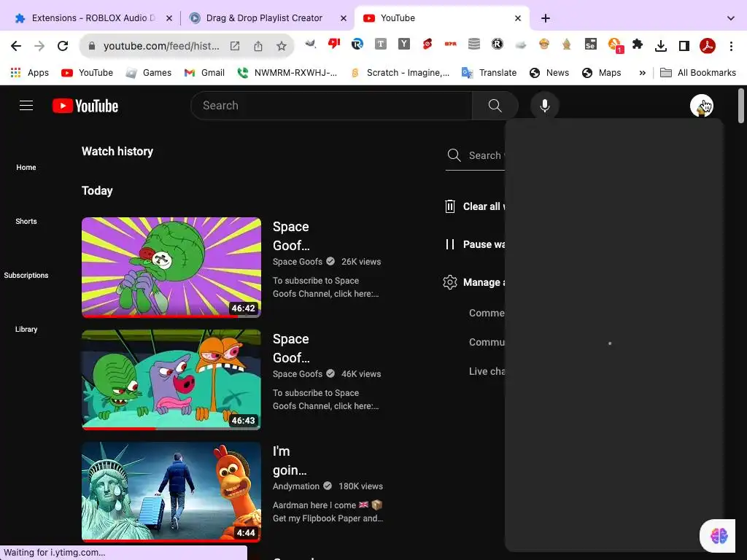Screen dimensions: 747x560
Task: Click the YouTube search input field
Action: 332,106
